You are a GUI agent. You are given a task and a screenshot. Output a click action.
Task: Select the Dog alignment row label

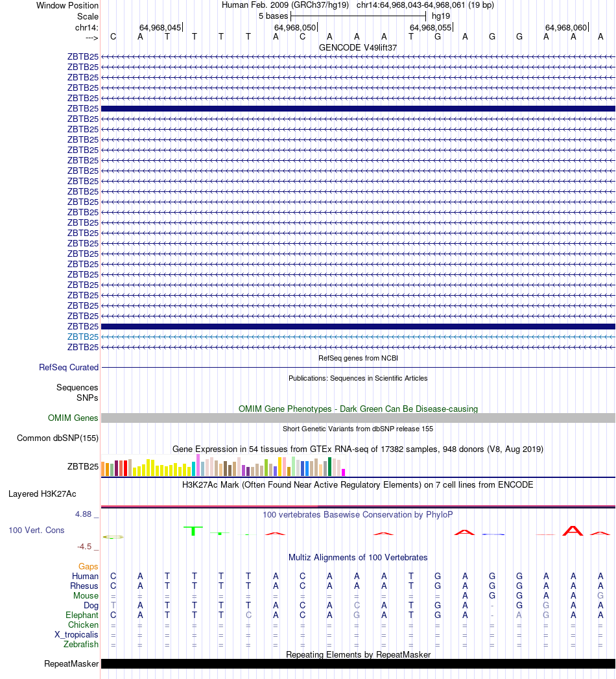tap(91, 605)
